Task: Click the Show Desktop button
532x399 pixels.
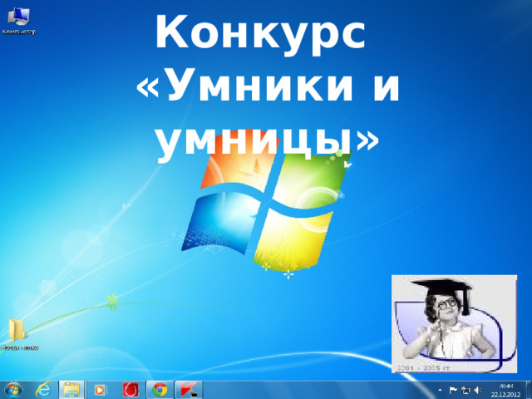Action: point(529,390)
